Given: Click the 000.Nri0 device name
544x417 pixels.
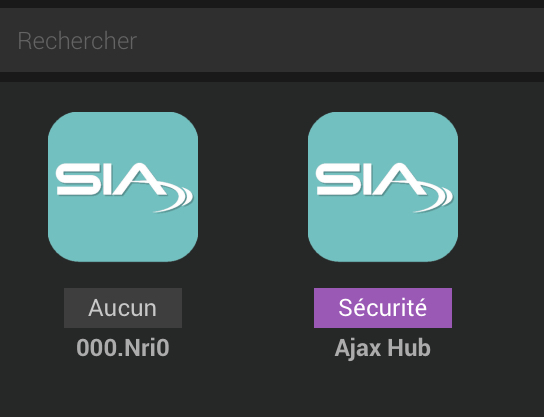Looking at the screenshot, I should coord(123,348).
